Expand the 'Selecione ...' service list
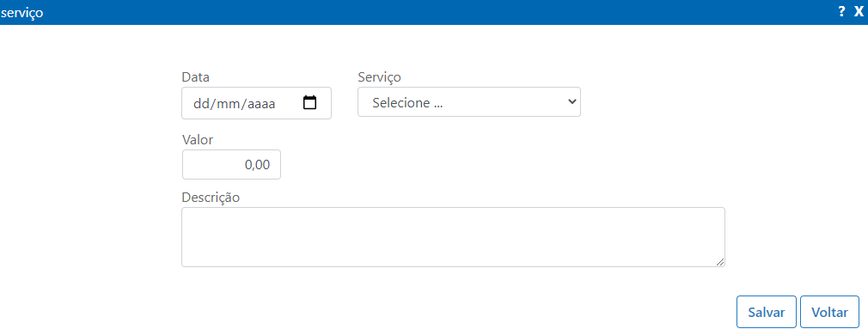The height and width of the screenshot is (329, 868). click(469, 101)
